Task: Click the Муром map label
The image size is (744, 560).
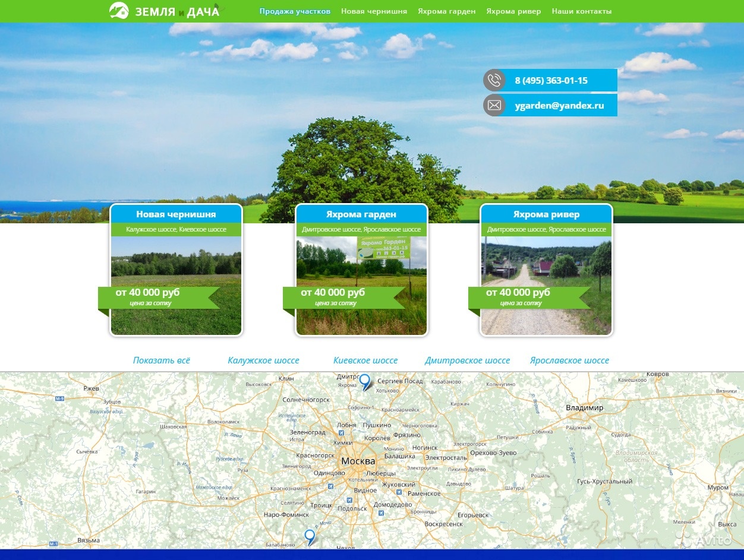Action: click(718, 488)
